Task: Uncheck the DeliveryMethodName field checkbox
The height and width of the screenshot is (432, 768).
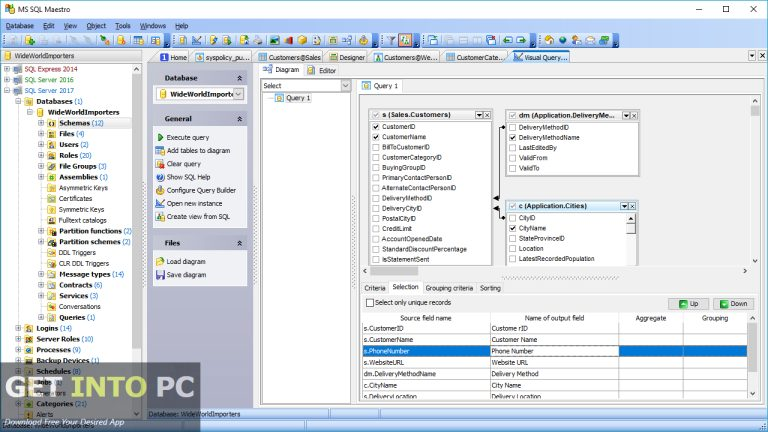Action: (512, 137)
